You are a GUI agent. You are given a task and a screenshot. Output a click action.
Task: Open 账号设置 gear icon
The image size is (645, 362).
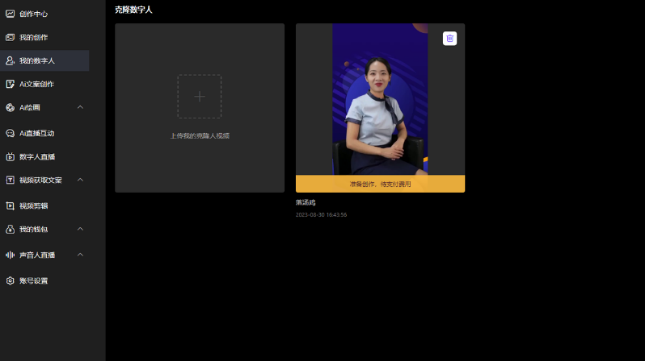pos(10,281)
